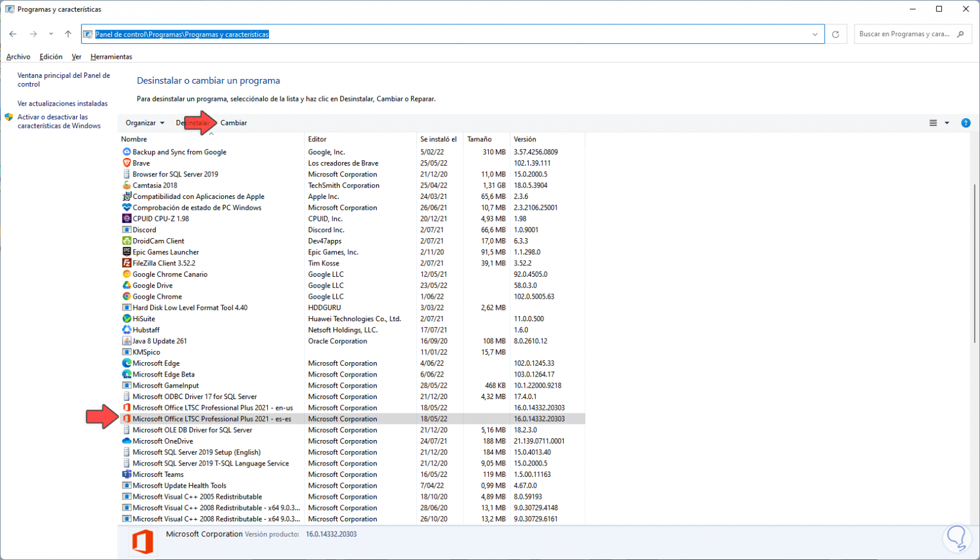Click the Brave browser icon
Image resolution: width=980 pixels, height=560 pixels.
pyautogui.click(x=127, y=163)
